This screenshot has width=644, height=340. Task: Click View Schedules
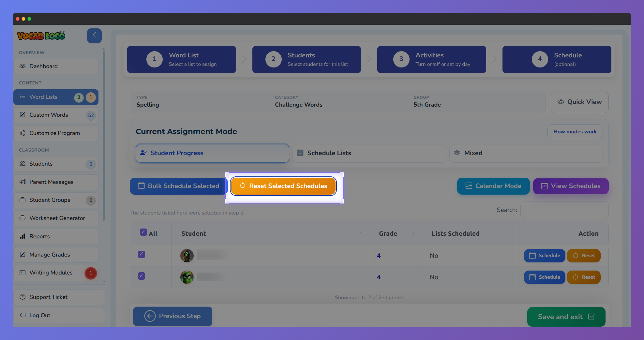tap(571, 186)
